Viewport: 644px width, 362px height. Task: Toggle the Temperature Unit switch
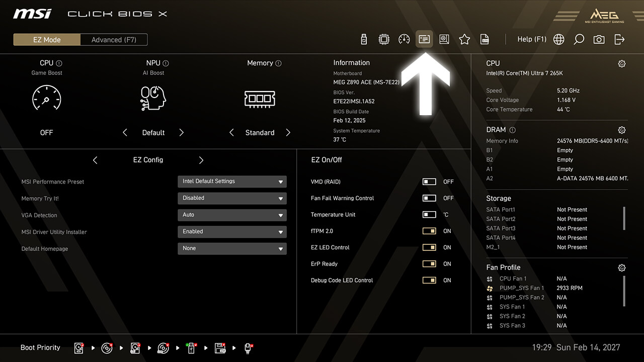click(429, 215)
